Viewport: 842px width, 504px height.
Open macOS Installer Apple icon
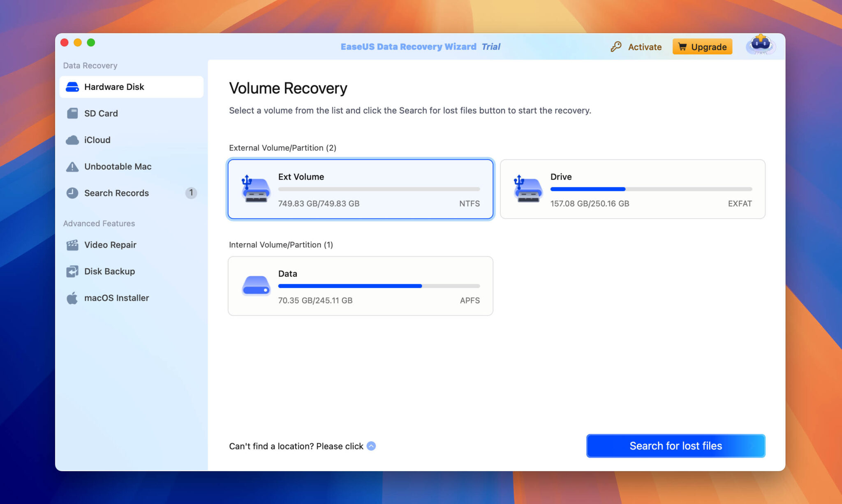(x=72, y=298)
